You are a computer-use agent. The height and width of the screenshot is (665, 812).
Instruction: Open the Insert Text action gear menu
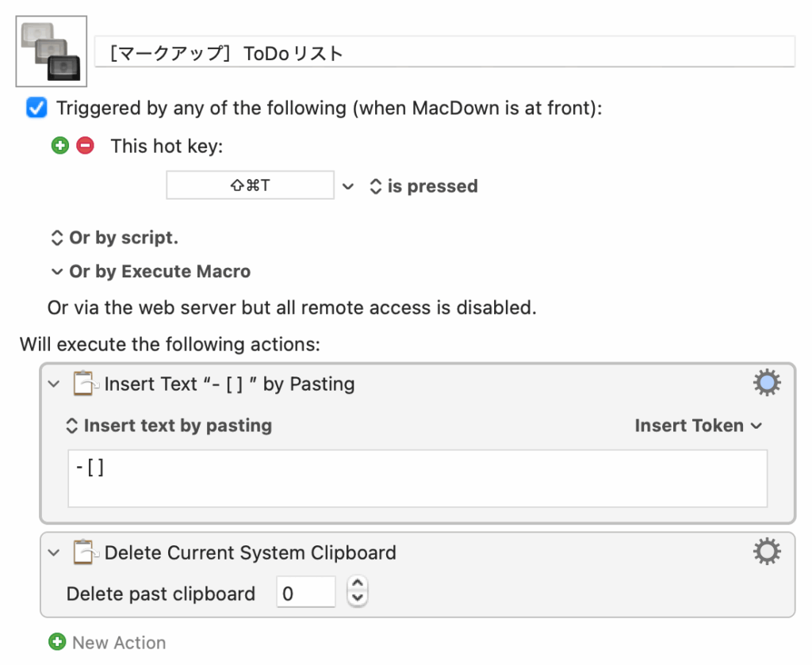click(766, 384)
